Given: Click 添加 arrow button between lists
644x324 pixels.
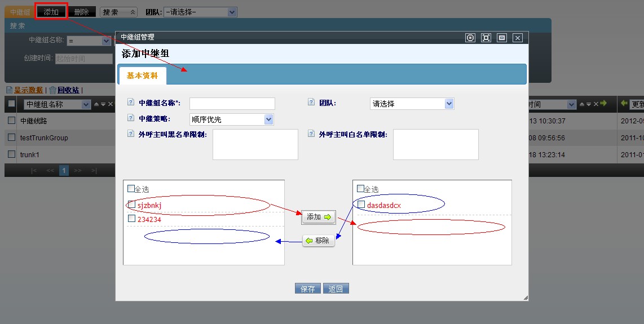Looking at the screenshot, I should (319, 217).
